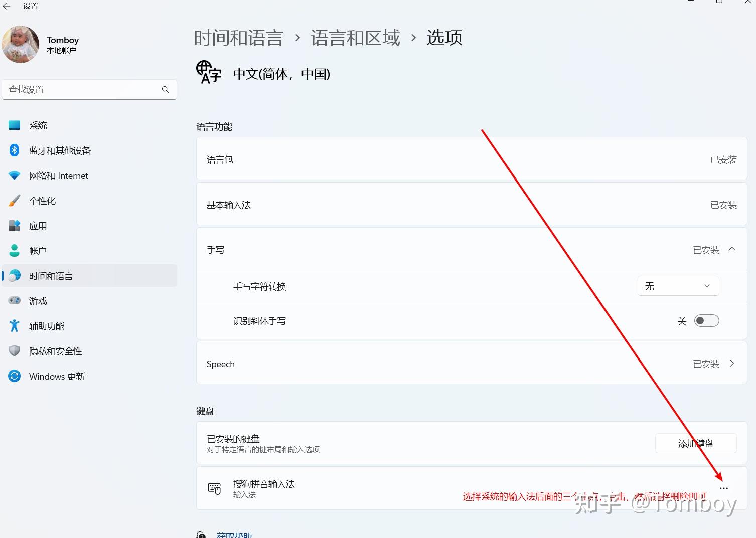This screenshot has height=538, width=756.
Task: Go to 个性化 settings
Action: pos(42,201)
